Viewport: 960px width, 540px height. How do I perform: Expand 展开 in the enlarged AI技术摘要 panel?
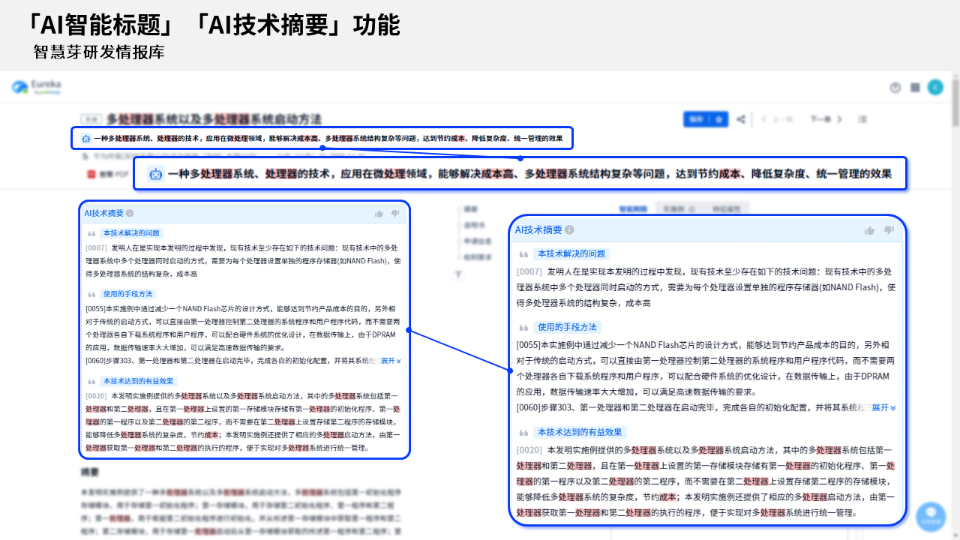pyautogui.click(x=883, y=408)
